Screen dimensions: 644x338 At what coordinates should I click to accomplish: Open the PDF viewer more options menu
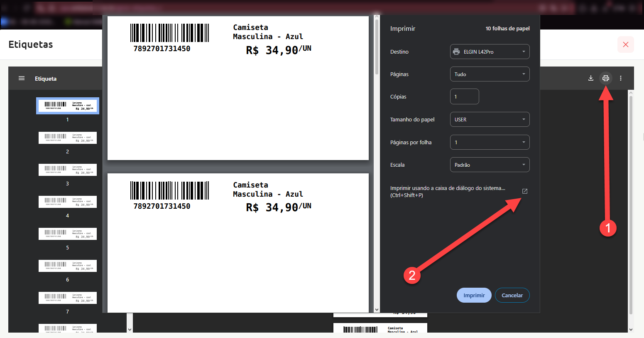coord(621,78)
